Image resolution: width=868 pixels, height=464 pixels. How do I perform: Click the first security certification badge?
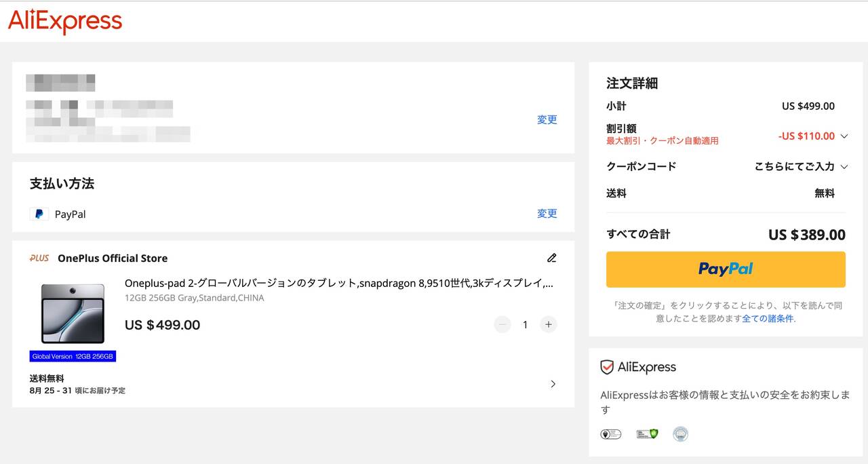point(610,434)
